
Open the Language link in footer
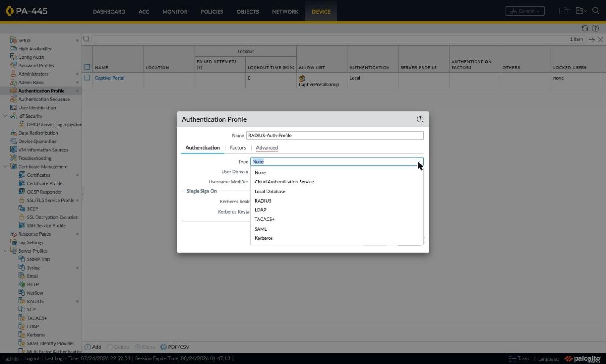pyautogui.click(x=548, y=358)
